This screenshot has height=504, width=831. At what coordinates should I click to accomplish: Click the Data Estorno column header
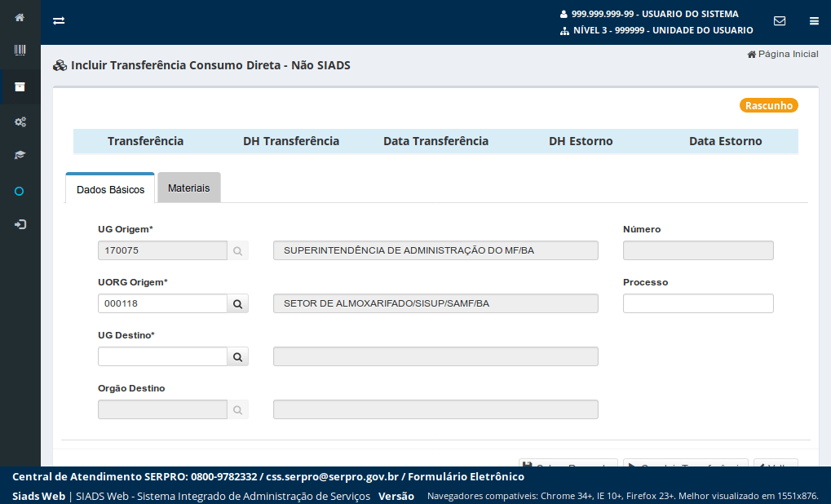point(726,141)
